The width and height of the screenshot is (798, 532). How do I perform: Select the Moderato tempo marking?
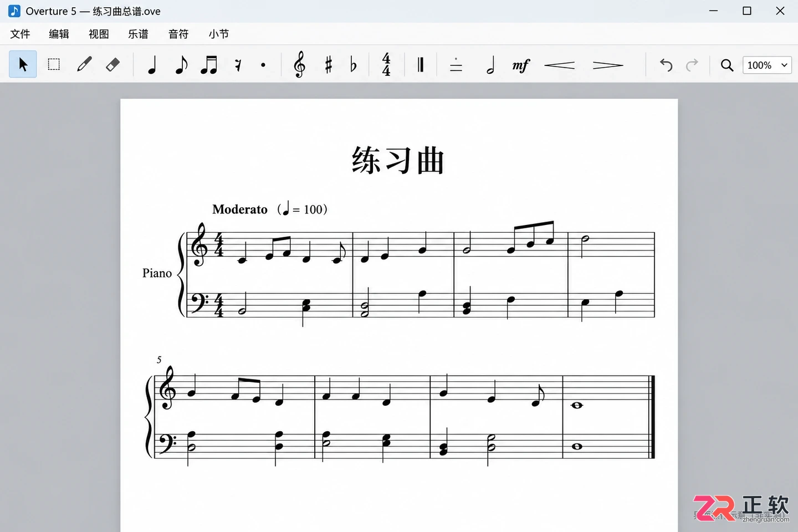point(240,209)
